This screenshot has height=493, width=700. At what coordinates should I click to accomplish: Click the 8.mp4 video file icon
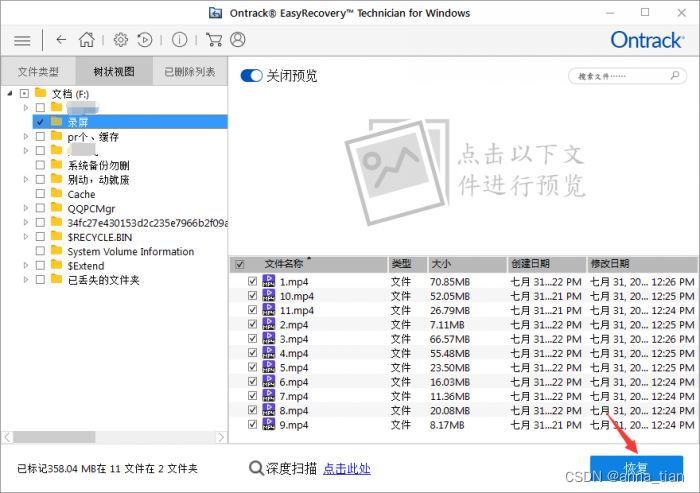click(x=268, y=409)
